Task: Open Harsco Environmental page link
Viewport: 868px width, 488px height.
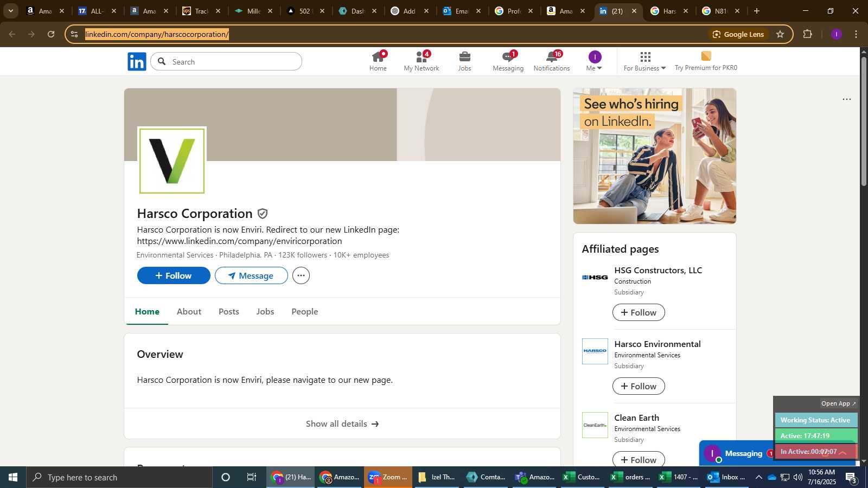Action: 658,344
